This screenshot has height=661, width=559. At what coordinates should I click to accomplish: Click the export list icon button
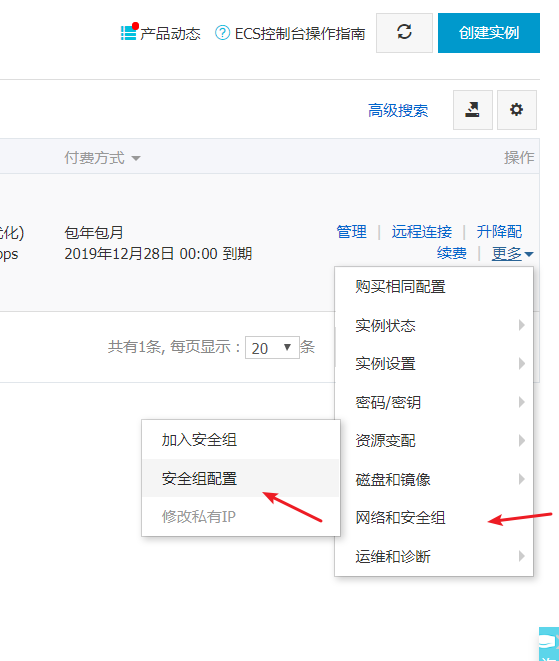pyautogui.click(x=473, y=110)
